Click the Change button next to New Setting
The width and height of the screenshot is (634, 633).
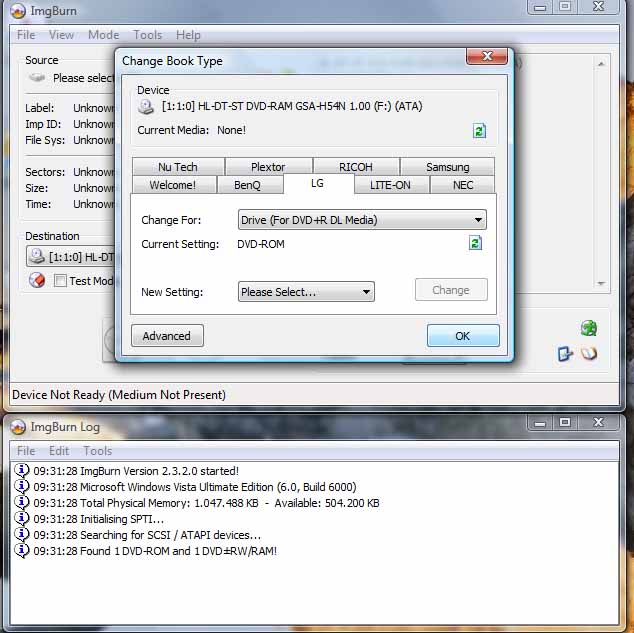[451, 290]
